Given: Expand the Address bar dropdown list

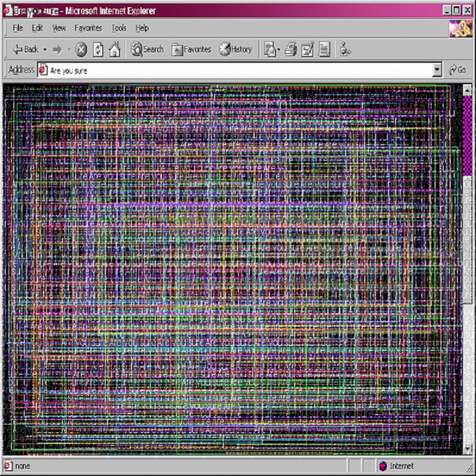Looking at the screenshot, I should (x=437, y=70).
